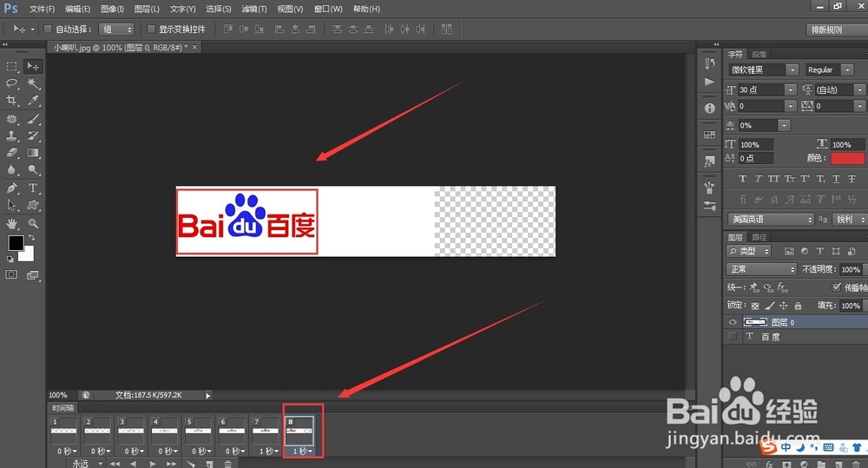
Task: Click the white background color swatch
Action: [29, 256]
